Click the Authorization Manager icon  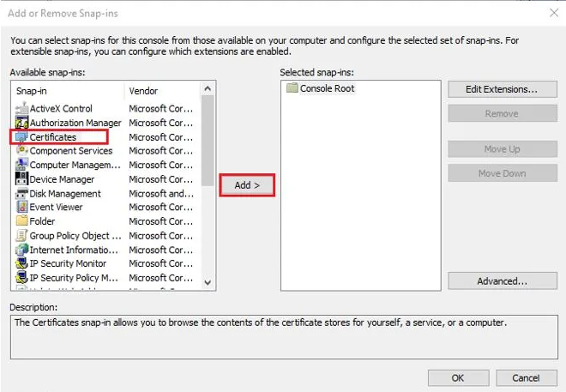[x=21, y=123]
